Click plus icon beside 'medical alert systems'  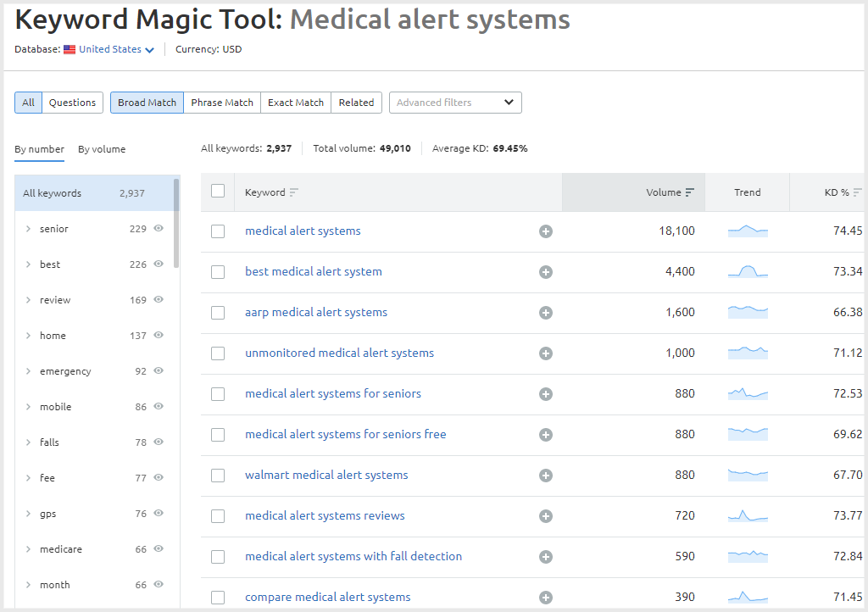click(546, 231)
